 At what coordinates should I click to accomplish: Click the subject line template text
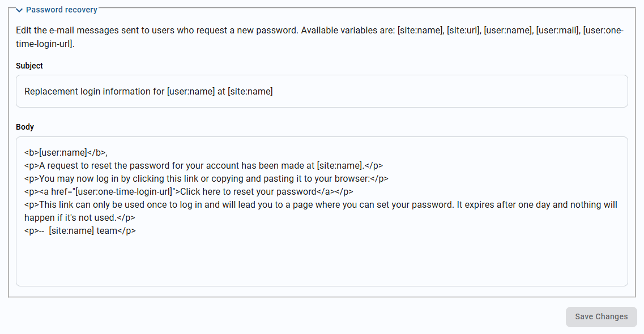148,91
